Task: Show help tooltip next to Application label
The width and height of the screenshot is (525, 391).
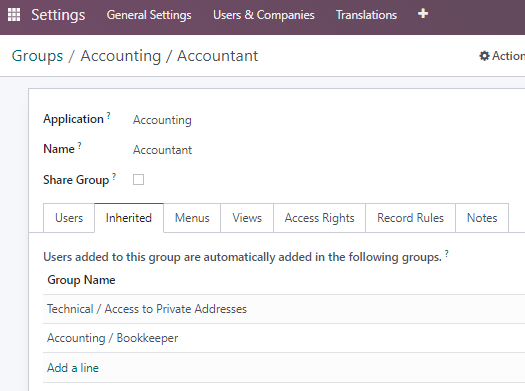Action: point(108,116)
